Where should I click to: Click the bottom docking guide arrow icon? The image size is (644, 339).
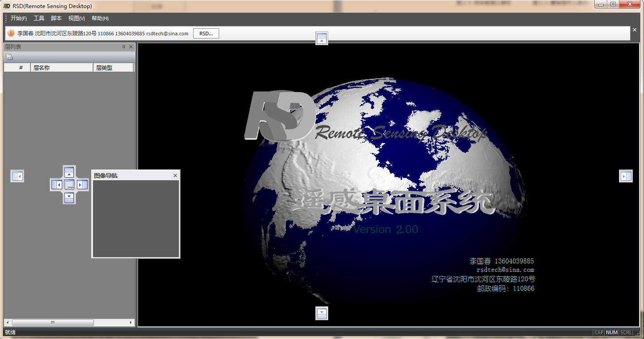(x=322, y=313)
